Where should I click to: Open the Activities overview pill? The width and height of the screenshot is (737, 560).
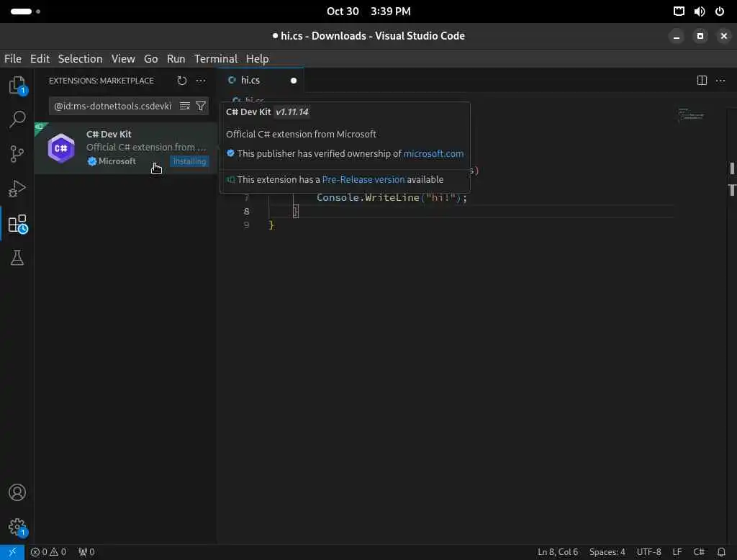tap(25, 12)
